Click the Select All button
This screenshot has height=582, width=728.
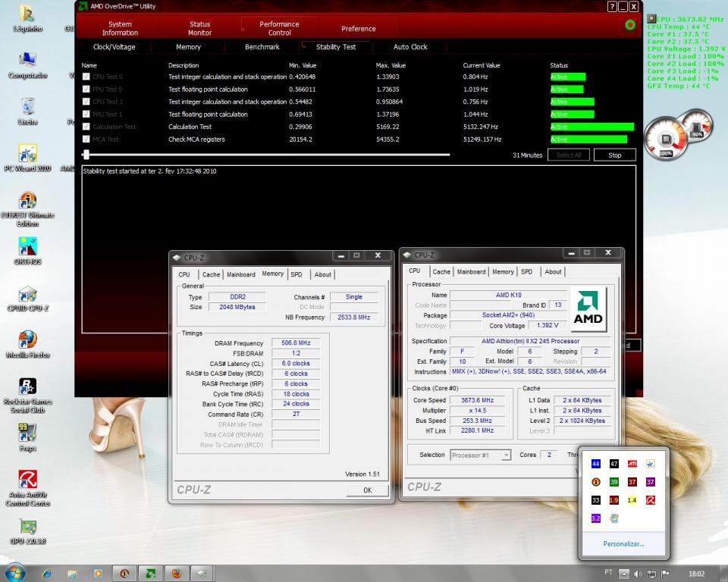[569, 155]
